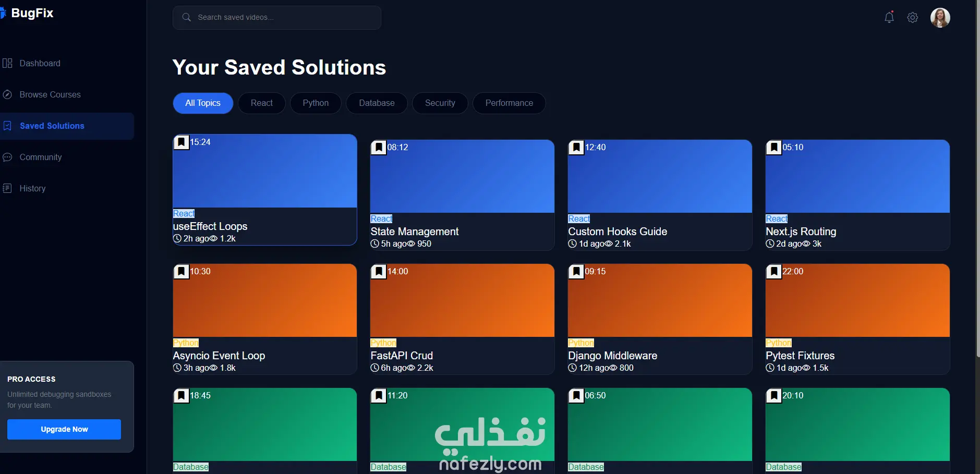Open the notifications bell
The image size is (980, 474).
pos(889,17)
